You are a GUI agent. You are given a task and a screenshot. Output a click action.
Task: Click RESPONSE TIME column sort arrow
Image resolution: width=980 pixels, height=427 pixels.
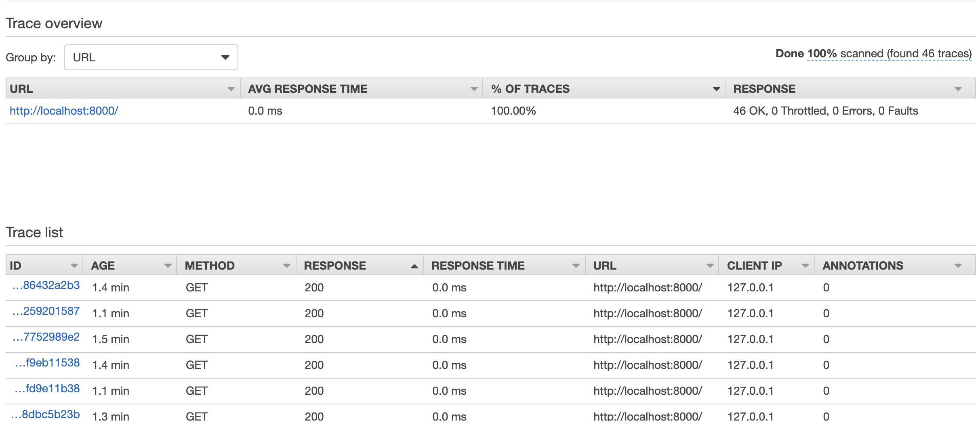click(x=576, y=266)
